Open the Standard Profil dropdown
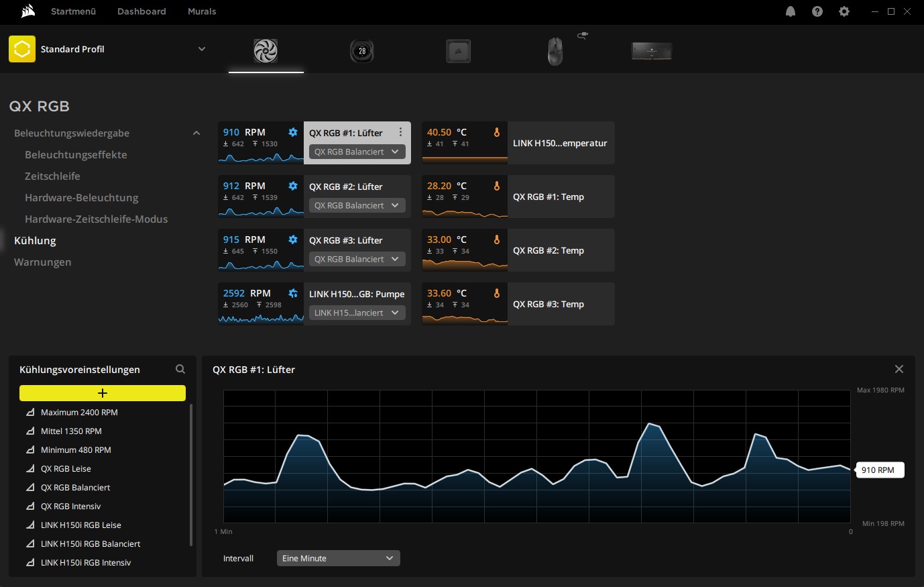The width and height of the screenshot is (924, 587). 201,49
